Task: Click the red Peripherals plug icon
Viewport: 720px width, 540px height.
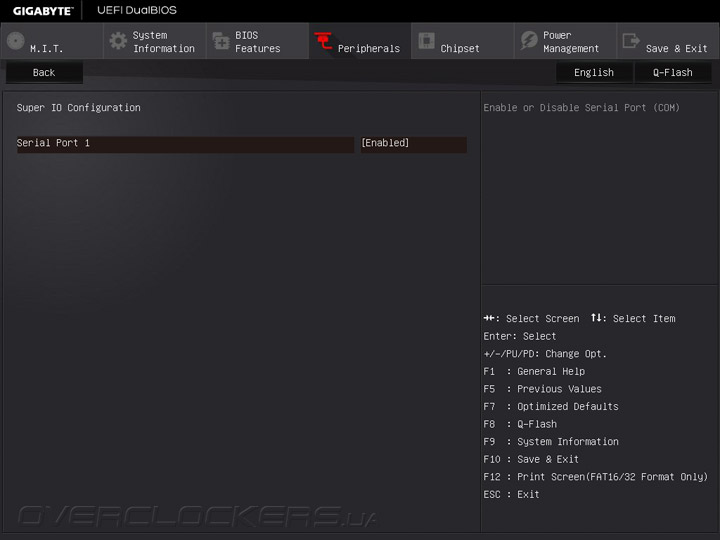Action: (x=323, y=41)
